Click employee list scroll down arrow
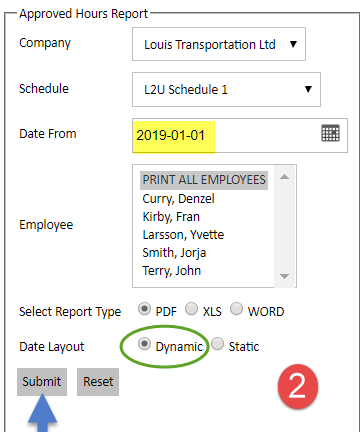The width and height of the screenshot is (360, 432). pos(284,276)
